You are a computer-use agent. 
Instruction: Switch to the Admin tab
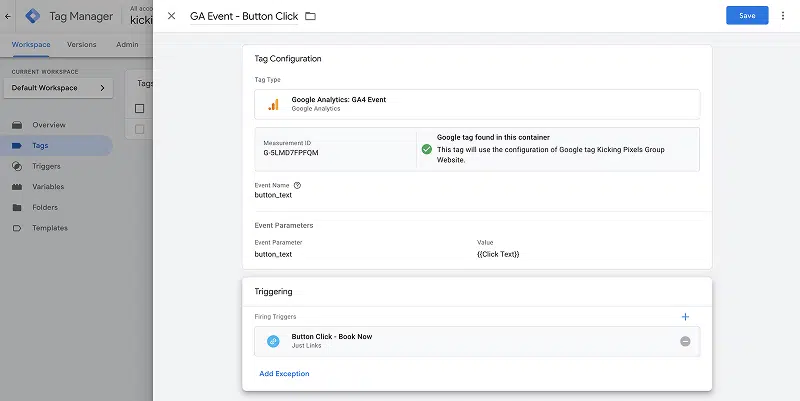tap(127, 44)
